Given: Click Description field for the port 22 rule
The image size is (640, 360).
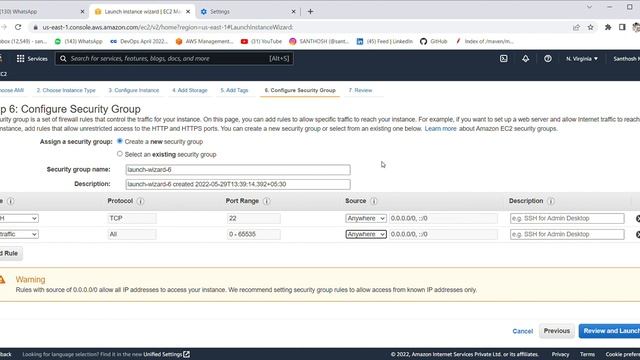Looking at the screenshot, I should [567, 218].
